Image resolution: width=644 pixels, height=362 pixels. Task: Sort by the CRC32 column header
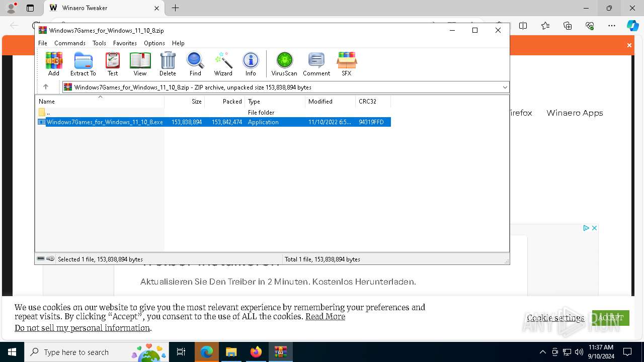point(373,101)
